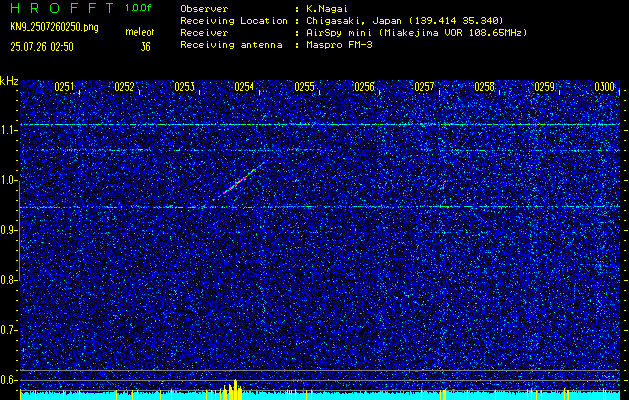Screen dimensions: 629x400
Task: Click the 0255 time marker
Action: tap(304, 87)
